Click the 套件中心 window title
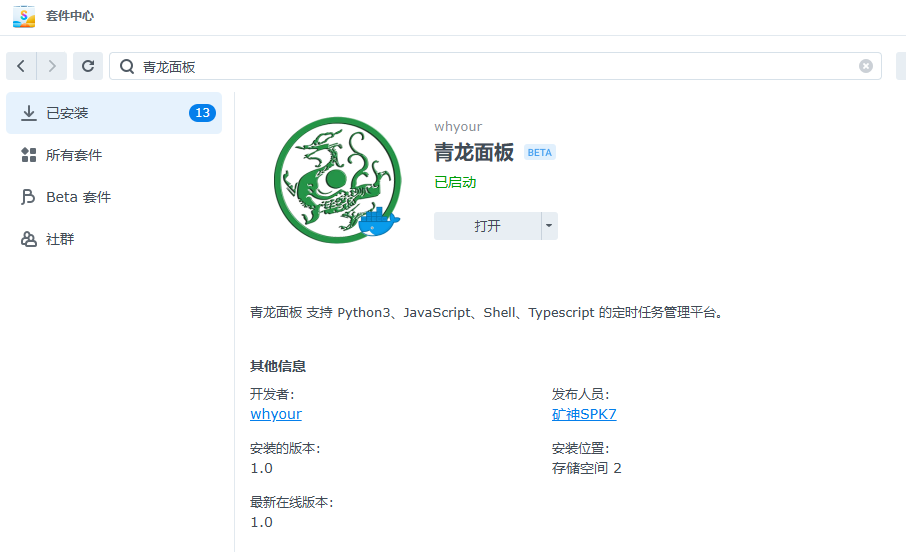 coord(70,16)
